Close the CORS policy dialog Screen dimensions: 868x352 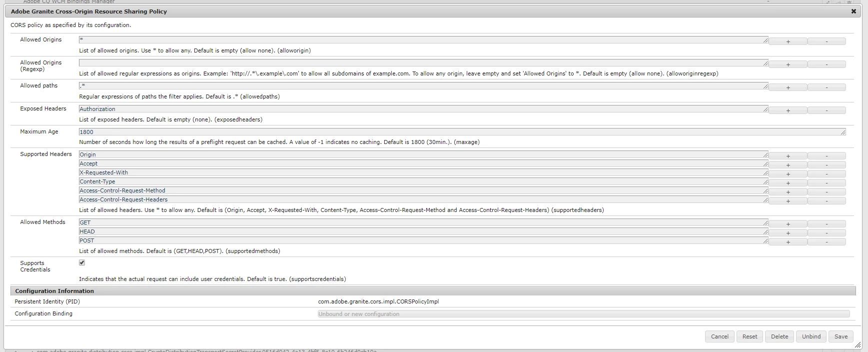point(854,11)
